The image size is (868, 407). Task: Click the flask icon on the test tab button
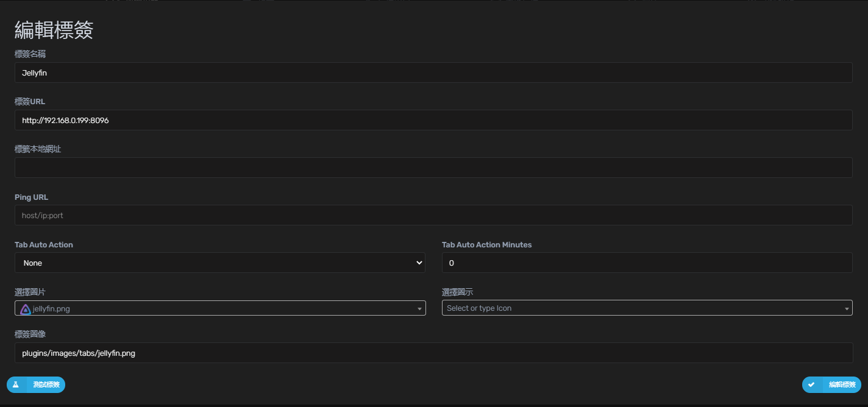(x=16, y=384)
